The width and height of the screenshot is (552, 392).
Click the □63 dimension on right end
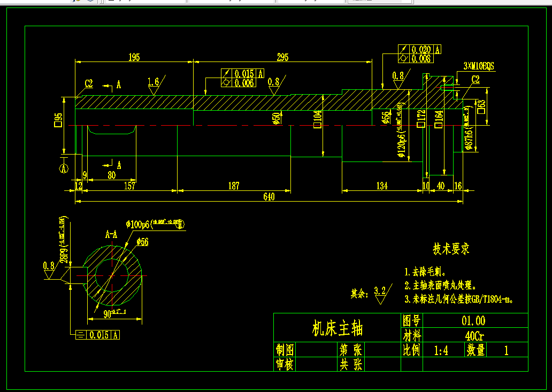[481, 106]
